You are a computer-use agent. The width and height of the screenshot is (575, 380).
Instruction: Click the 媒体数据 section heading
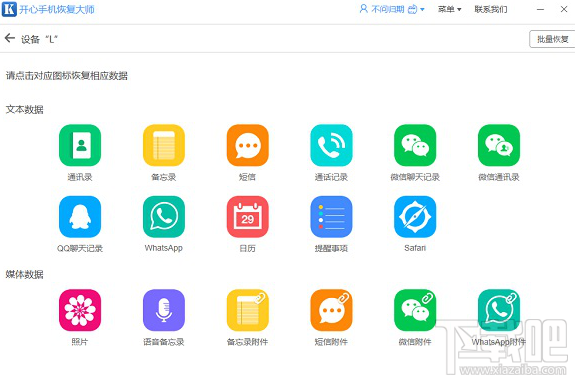pyautogui.click(x=25, y=274)
